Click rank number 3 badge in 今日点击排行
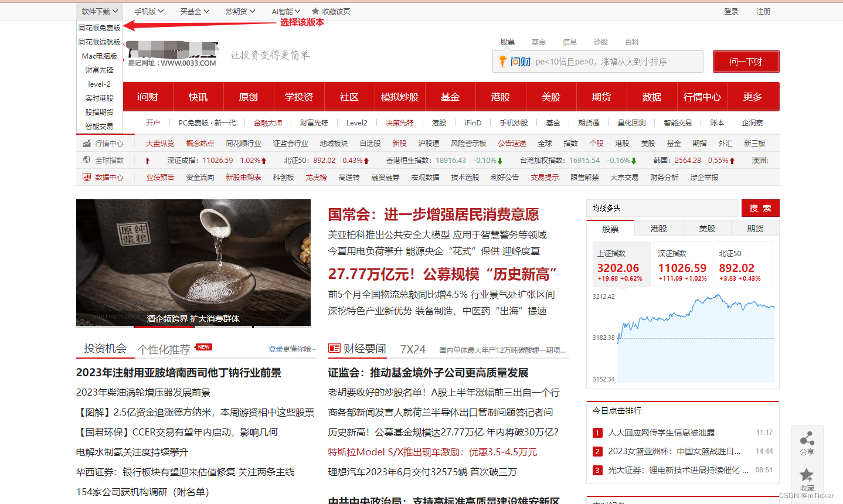The width and height of the screenshot is (843, 504). coord(597,470)
